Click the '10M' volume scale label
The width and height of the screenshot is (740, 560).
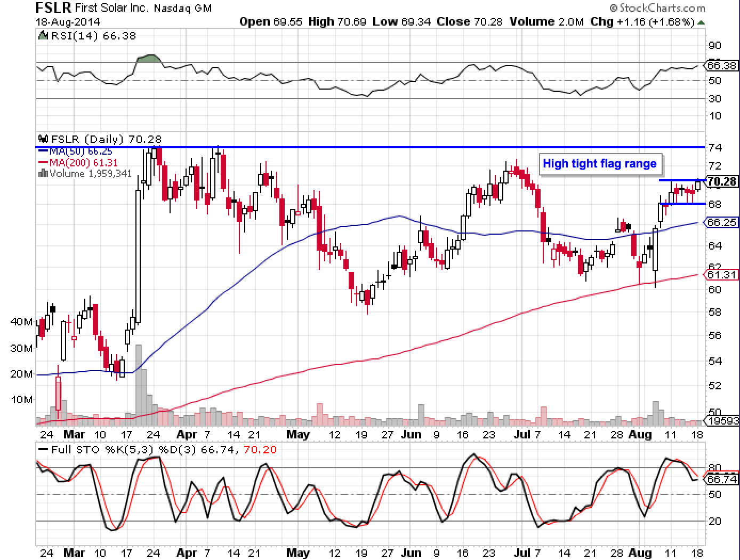[21, 400]
